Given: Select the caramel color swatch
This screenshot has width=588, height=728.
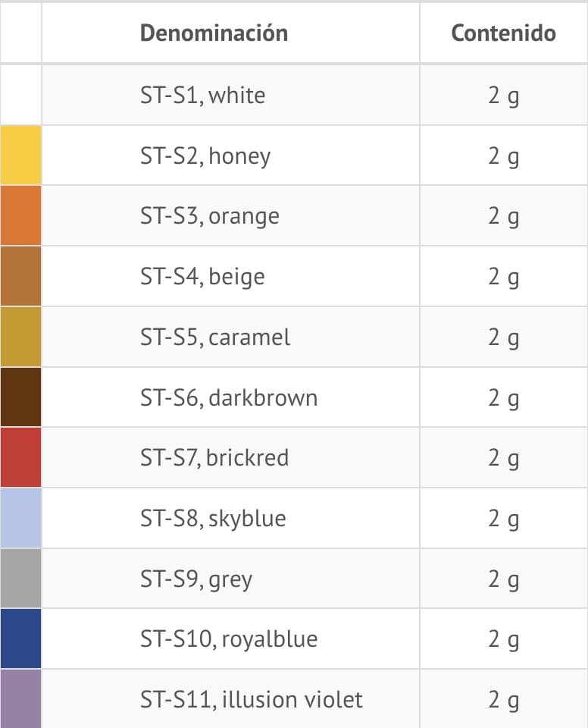Looking at the screenshot, I should coord(20,337).
